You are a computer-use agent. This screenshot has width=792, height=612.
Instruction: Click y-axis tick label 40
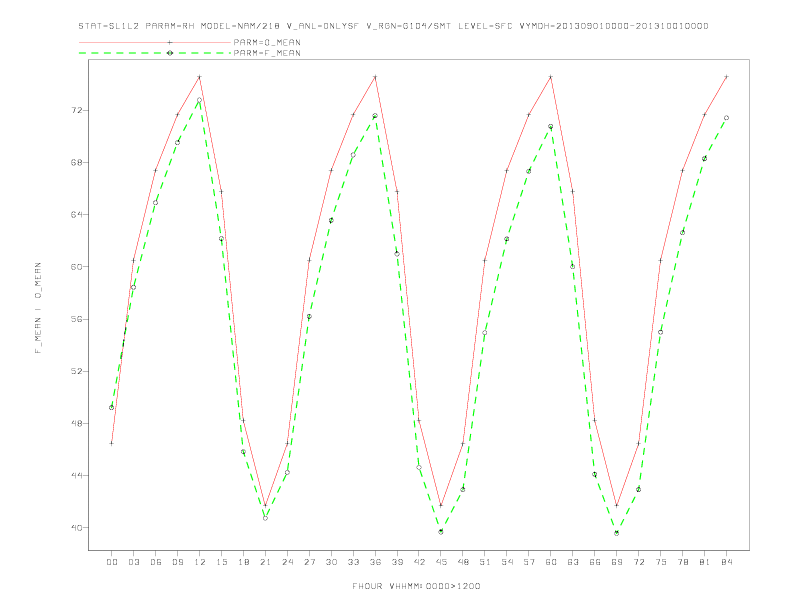(x=77, y=527)
